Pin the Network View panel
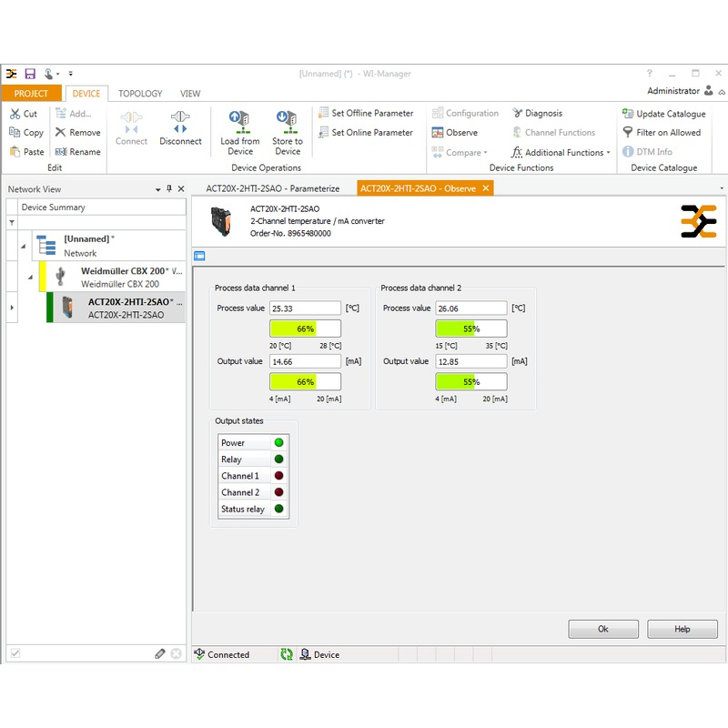 [169, 188]
